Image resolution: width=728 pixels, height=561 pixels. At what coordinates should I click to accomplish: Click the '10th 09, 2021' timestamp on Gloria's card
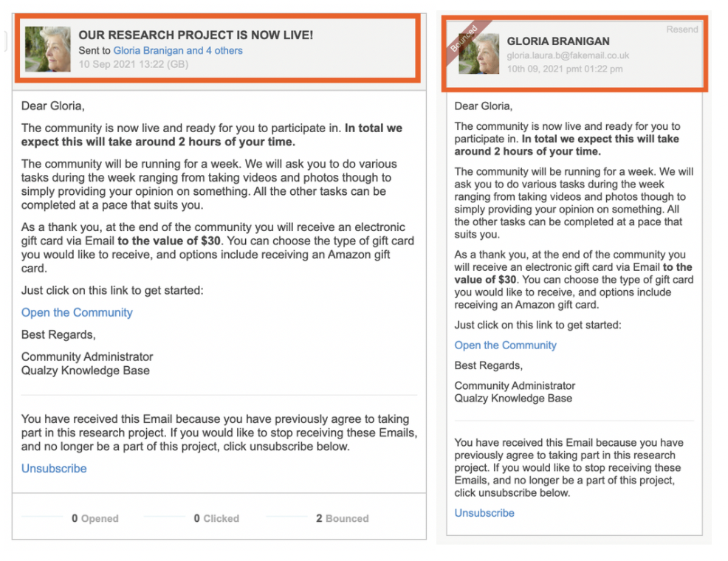pos(564,69)
